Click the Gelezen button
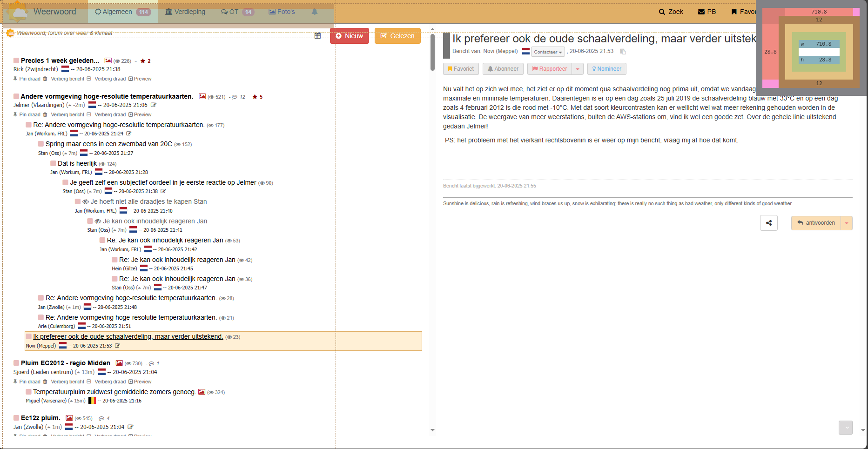This screenshot has width=868, height=449. point(397,36)
